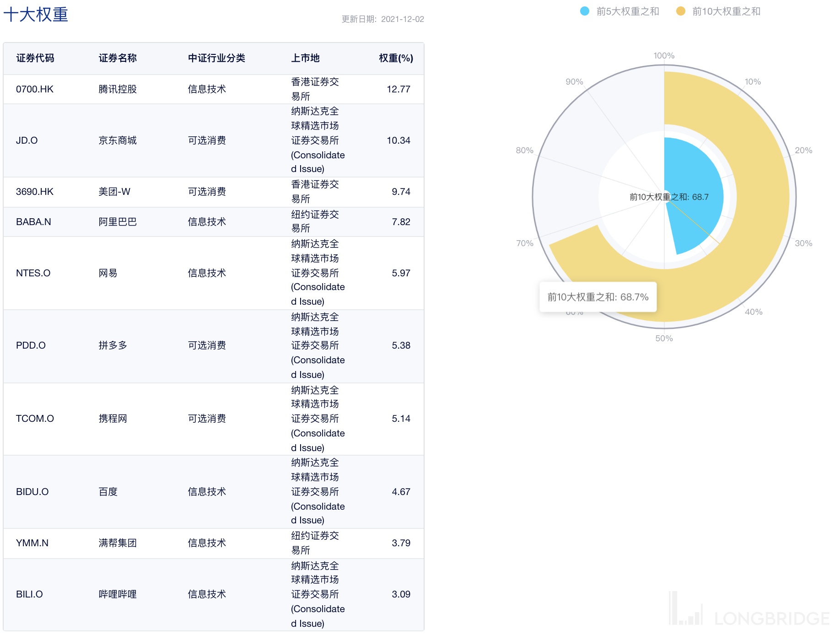840x635 pixels.
Task: Click the 网易 security name
Action: pos(108,273)
